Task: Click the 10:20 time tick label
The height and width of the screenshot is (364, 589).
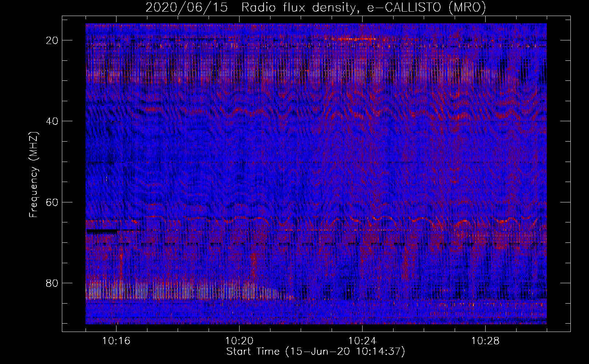Action: pos(239,341)
